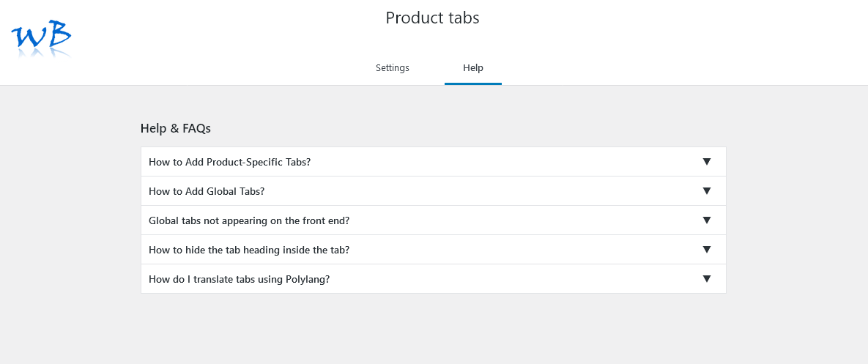Click the letter W in the logo
This screenshot has height=364, width=868.
(29, 37)
